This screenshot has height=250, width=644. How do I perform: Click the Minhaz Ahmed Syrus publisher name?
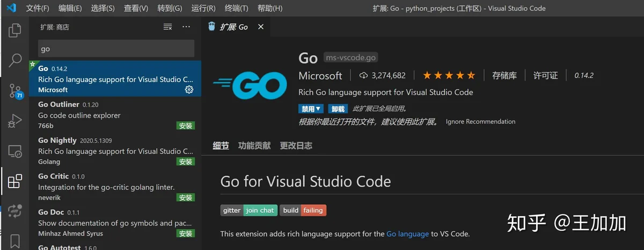coord(70,234)
